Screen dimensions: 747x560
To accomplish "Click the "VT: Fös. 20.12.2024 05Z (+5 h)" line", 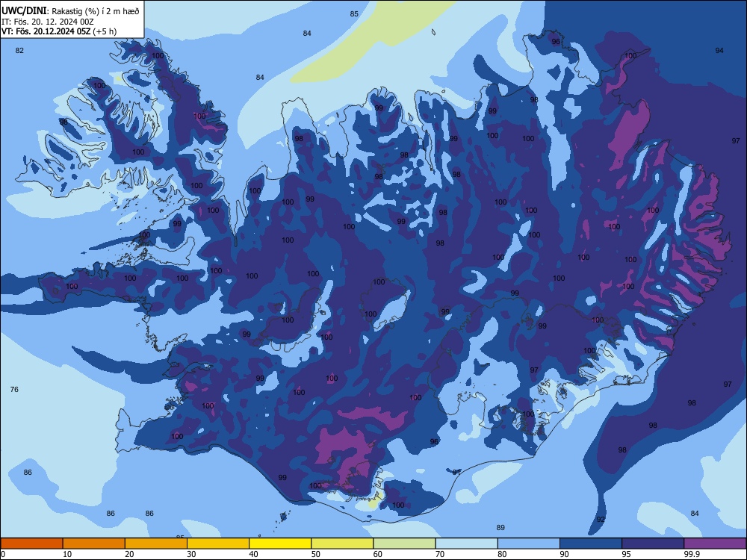I will click(x=58, y=31).
